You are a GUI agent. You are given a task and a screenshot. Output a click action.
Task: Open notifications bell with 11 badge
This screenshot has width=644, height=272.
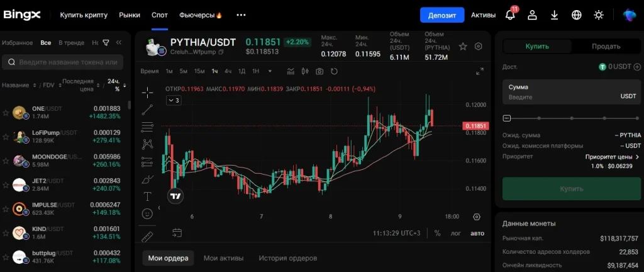click(511, 15)
